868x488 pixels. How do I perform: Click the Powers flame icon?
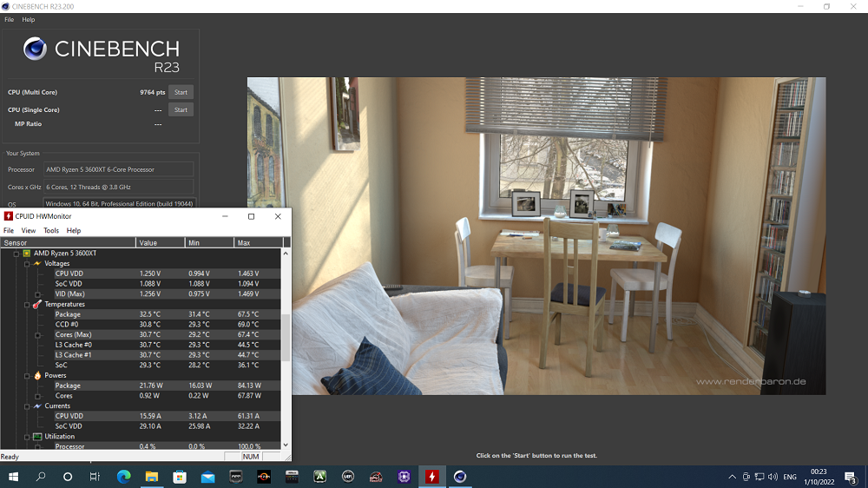point(37,376)
